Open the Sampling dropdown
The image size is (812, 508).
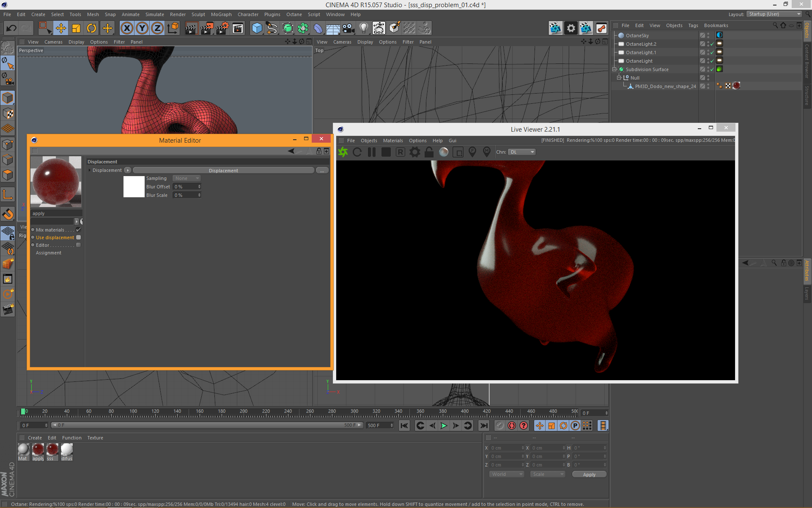[x=187, y=178]
